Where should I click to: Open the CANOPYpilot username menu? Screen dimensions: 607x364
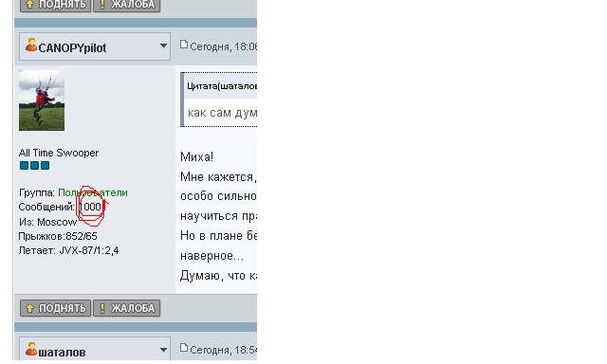72,48
